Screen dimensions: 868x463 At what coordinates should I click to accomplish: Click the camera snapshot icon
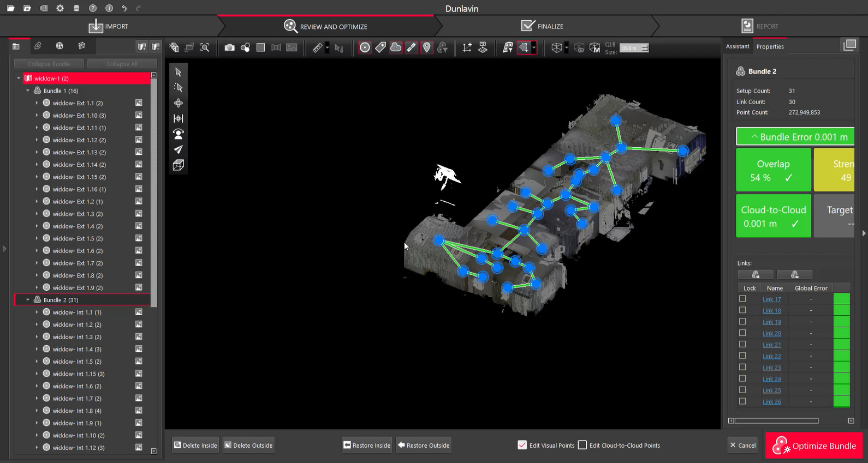click(229, 48)
